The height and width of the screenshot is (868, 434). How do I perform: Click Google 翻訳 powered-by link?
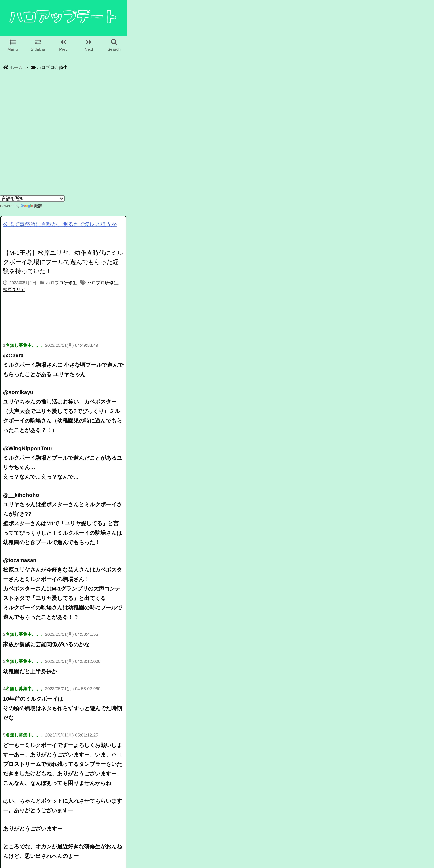[31, 206]
